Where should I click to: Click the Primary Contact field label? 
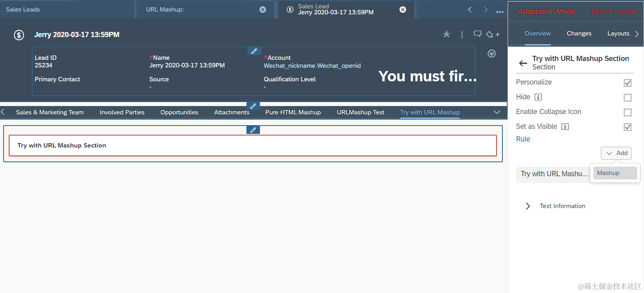coord(57,79)
